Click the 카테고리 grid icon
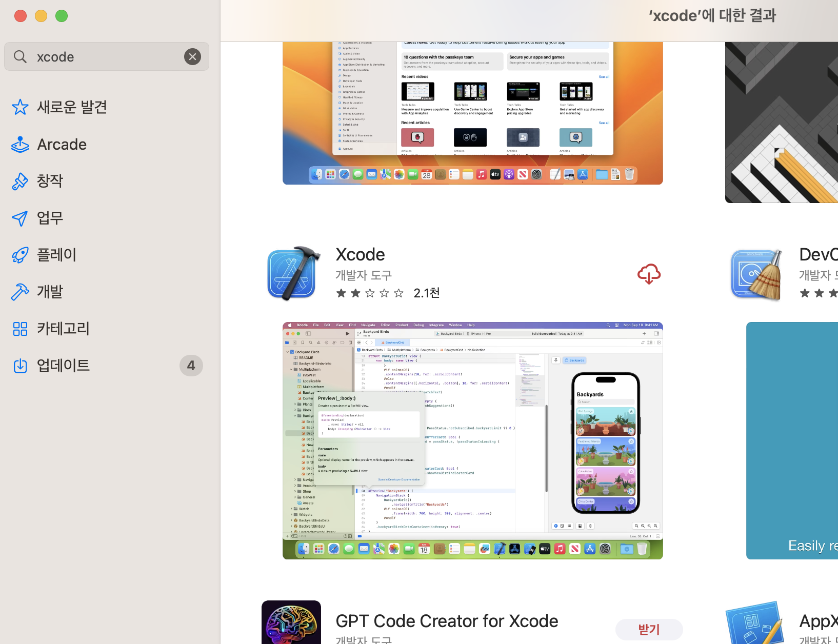 point(20,329)
